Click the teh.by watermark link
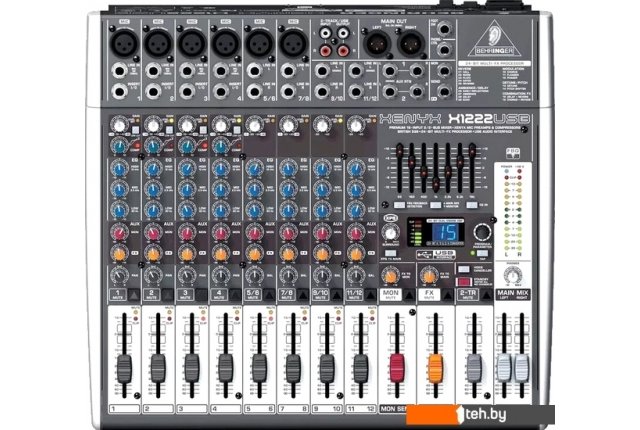640x430 pixels. coord(592,410)
